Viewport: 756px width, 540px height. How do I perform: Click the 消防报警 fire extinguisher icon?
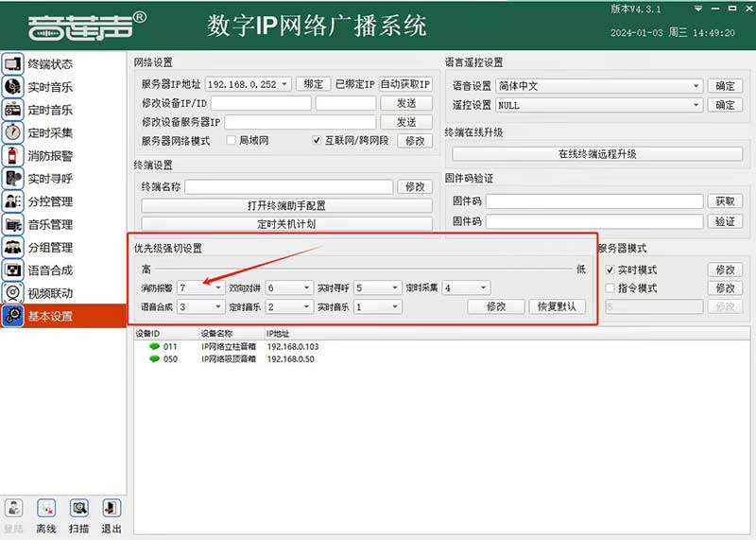pos(13,156)
